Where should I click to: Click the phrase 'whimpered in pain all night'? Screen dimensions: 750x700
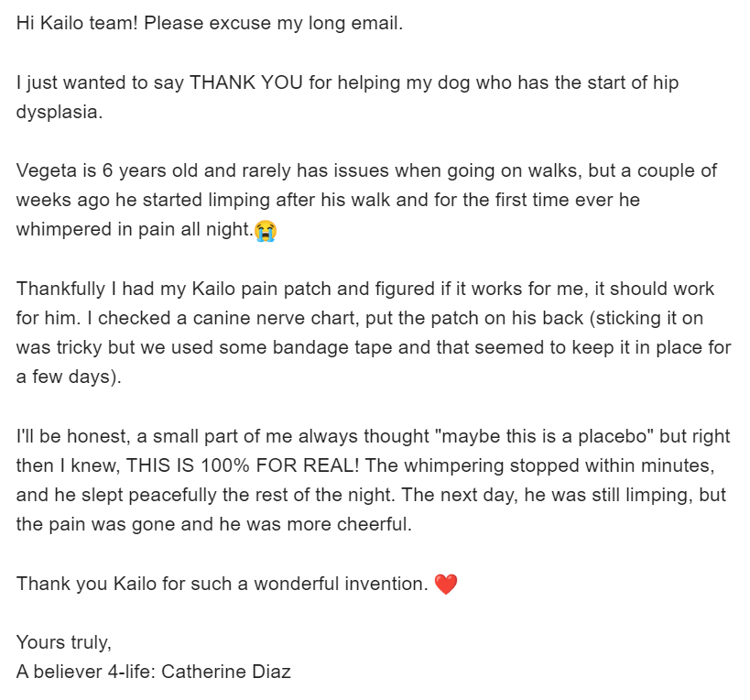133,230
